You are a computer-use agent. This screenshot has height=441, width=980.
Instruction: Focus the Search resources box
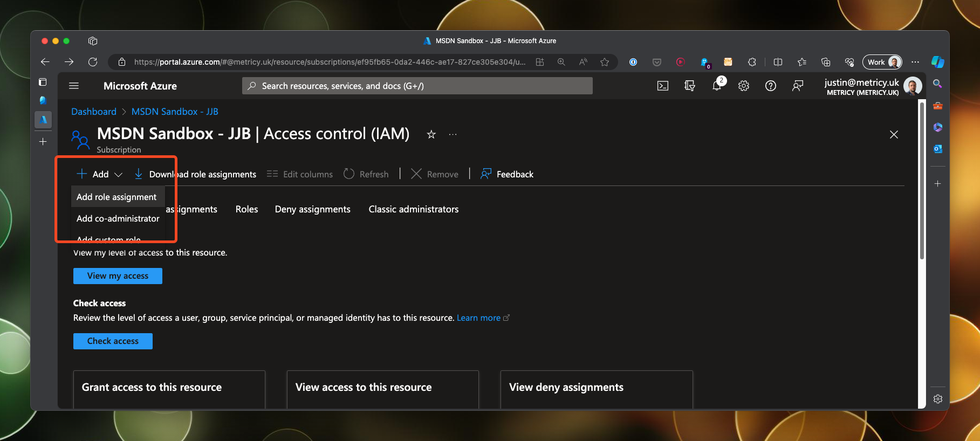417,86
